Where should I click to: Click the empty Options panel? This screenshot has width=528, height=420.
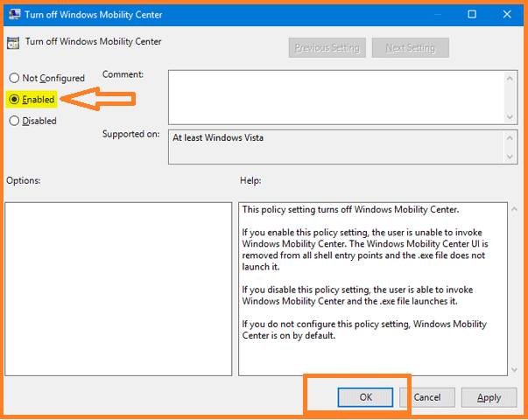118,289
